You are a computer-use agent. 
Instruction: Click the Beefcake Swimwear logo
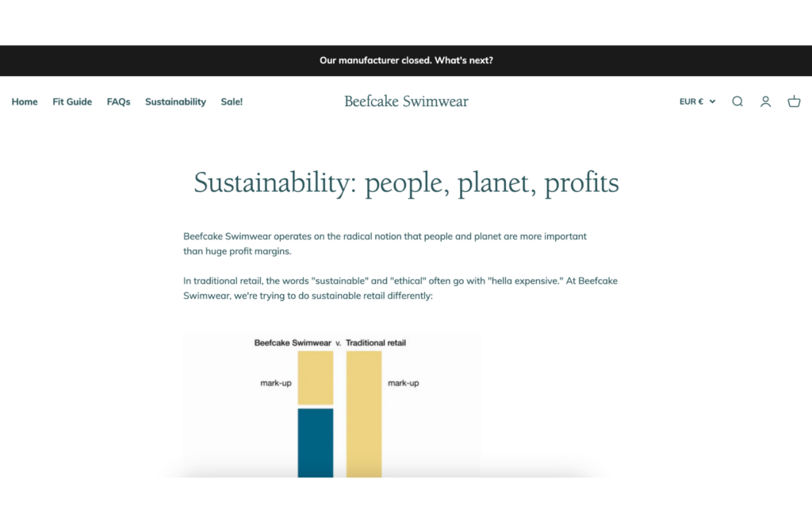(x=406, y=101)
